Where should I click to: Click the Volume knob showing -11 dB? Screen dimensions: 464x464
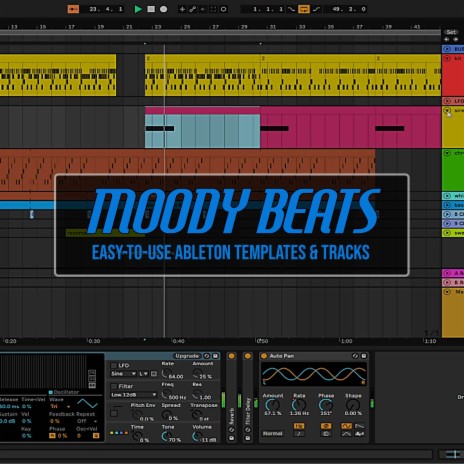(197, 436)
